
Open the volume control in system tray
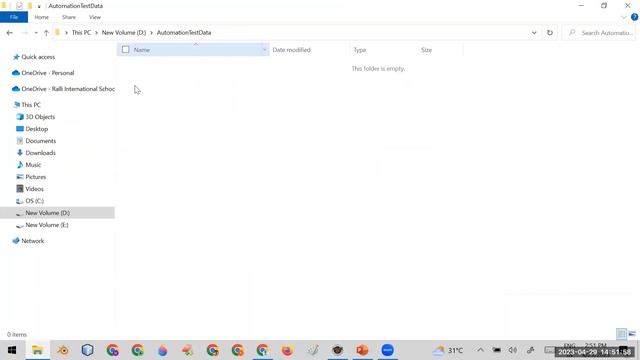(x=513, y=350)
